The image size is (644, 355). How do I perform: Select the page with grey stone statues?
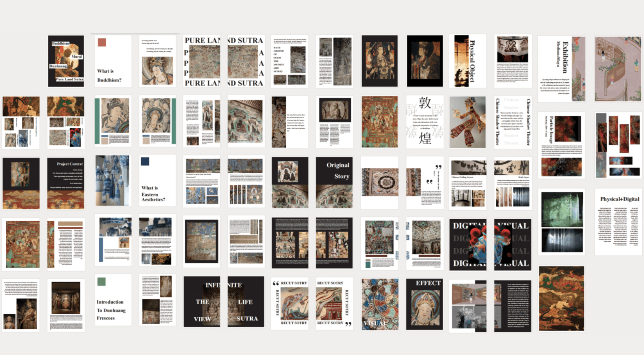tap(334, 61)
